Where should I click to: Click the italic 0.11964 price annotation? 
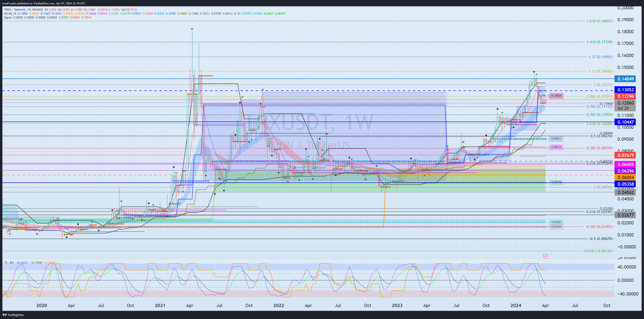tap(606, 104)
